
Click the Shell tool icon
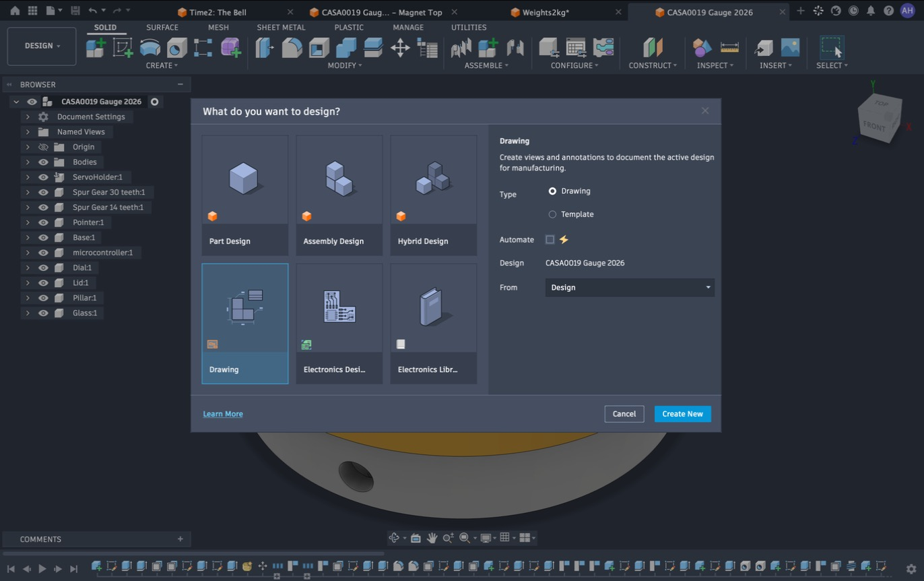click(x=319, y=47)
